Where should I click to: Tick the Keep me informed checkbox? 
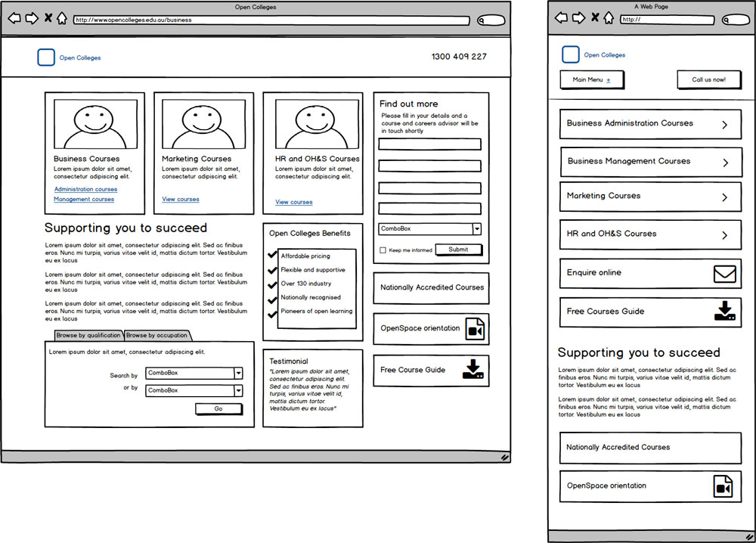[383, 250]
